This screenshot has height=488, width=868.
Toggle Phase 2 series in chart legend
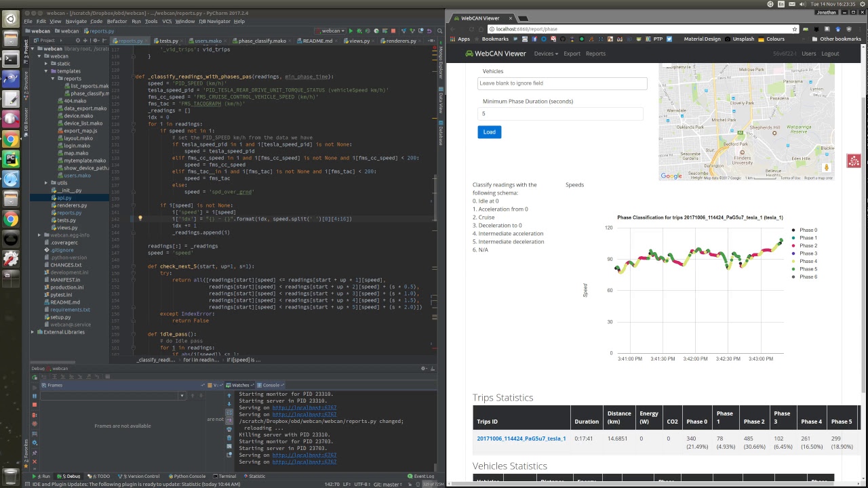point(804,246)
